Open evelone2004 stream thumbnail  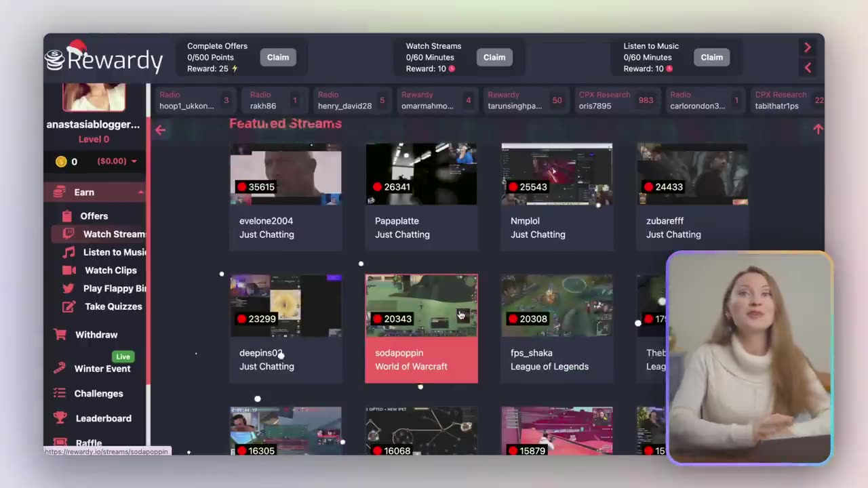point(285,174)
